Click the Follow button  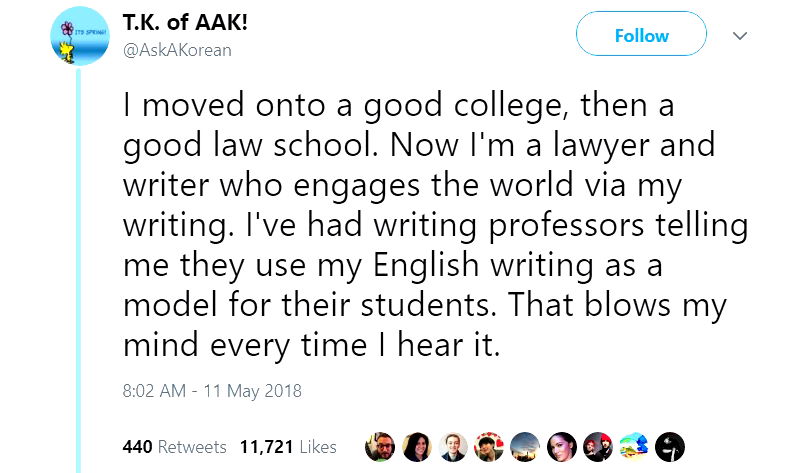pos(641,35)
